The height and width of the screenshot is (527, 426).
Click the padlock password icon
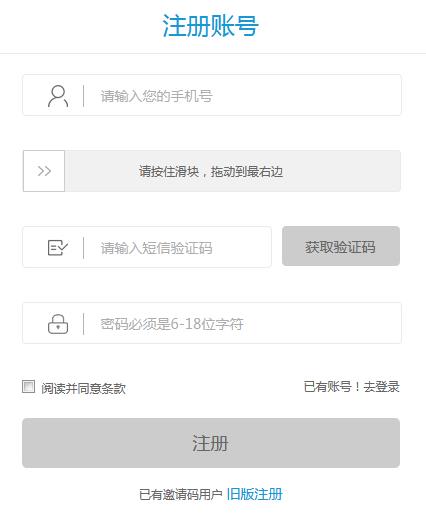(58, 324)
